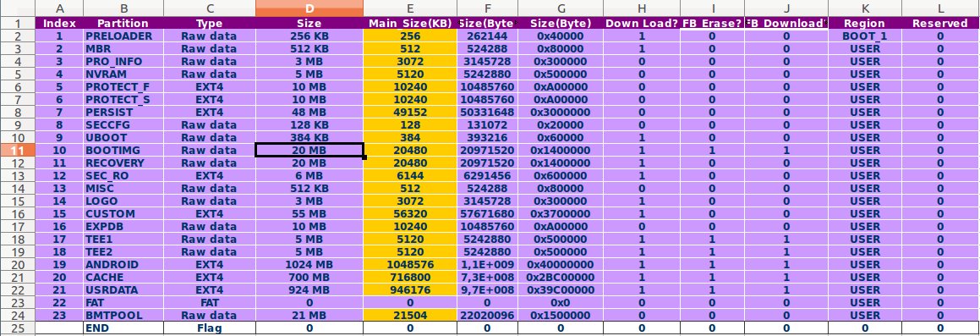Select the EXPDB partition cell
Screen dimensions: 980x336
point(123,227)
